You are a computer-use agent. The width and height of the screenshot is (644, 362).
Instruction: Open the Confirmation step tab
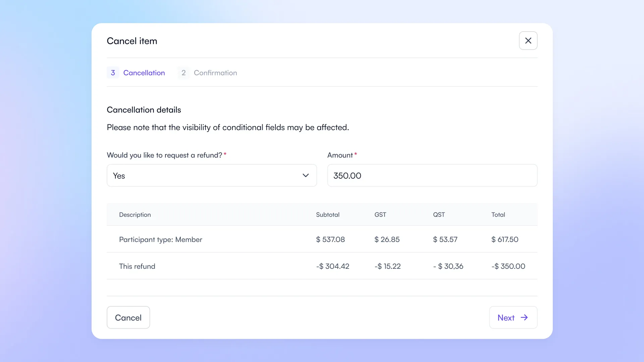(x=207, y=73)
